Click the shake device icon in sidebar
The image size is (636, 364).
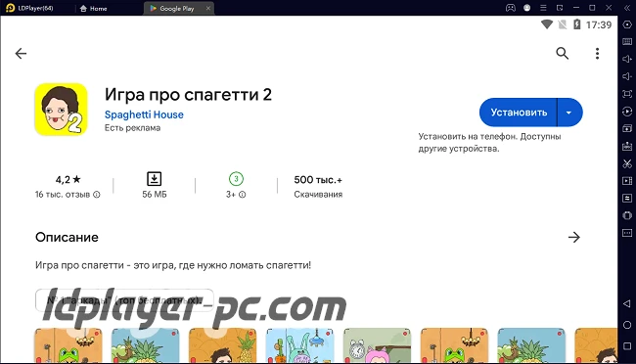(x=627, y=215)
